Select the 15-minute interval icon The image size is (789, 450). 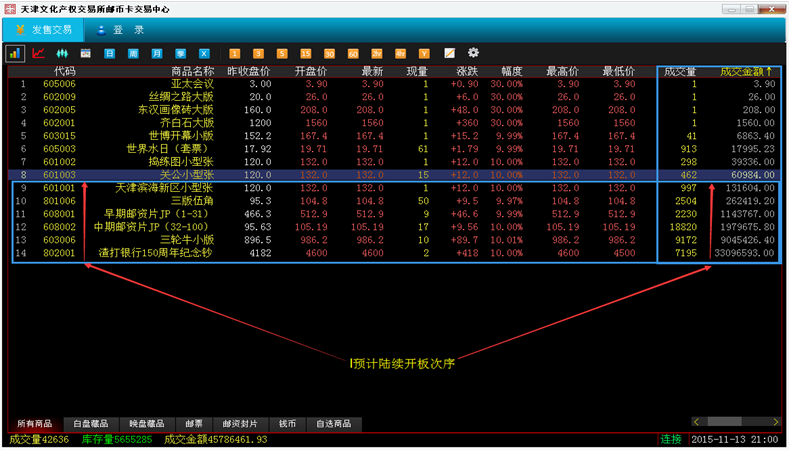click(x=305, y=53)
